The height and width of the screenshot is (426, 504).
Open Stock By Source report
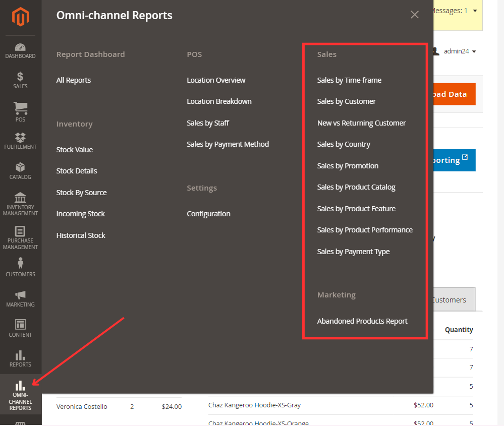81,193
